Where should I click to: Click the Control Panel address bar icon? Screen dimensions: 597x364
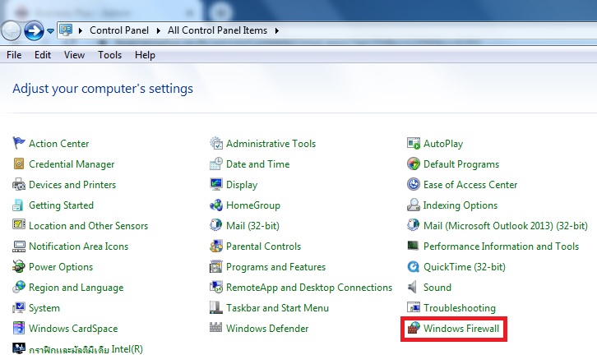pos(66,30)
